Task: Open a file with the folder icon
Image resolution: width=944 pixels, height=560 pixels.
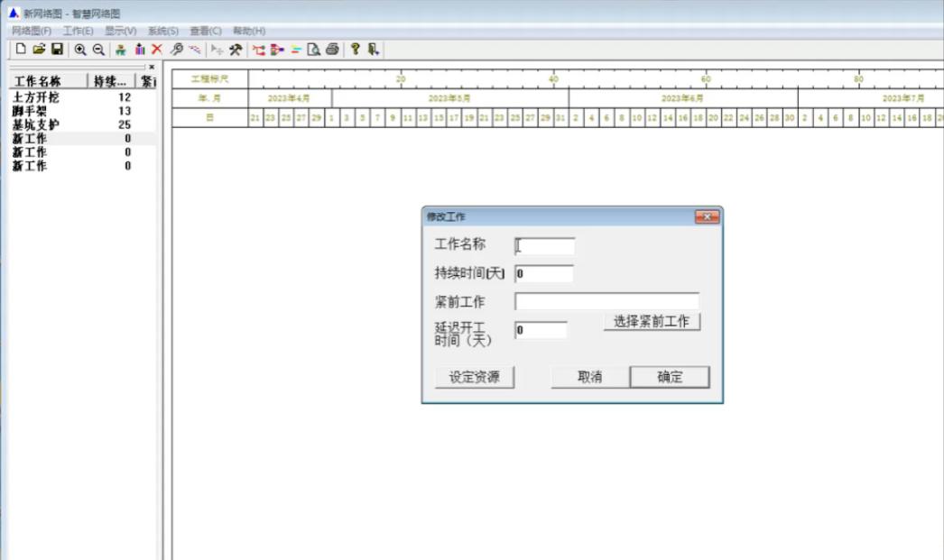Action: [x=39, y=50]
